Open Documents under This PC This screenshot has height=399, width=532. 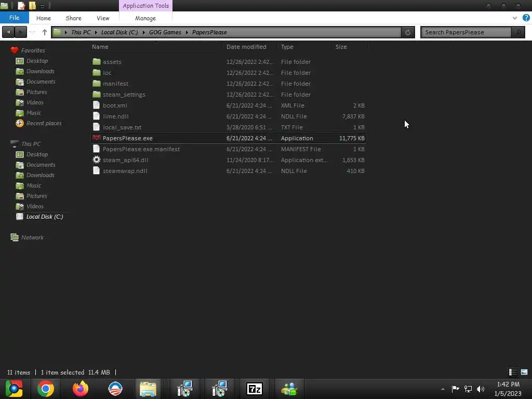pos(41,165)
